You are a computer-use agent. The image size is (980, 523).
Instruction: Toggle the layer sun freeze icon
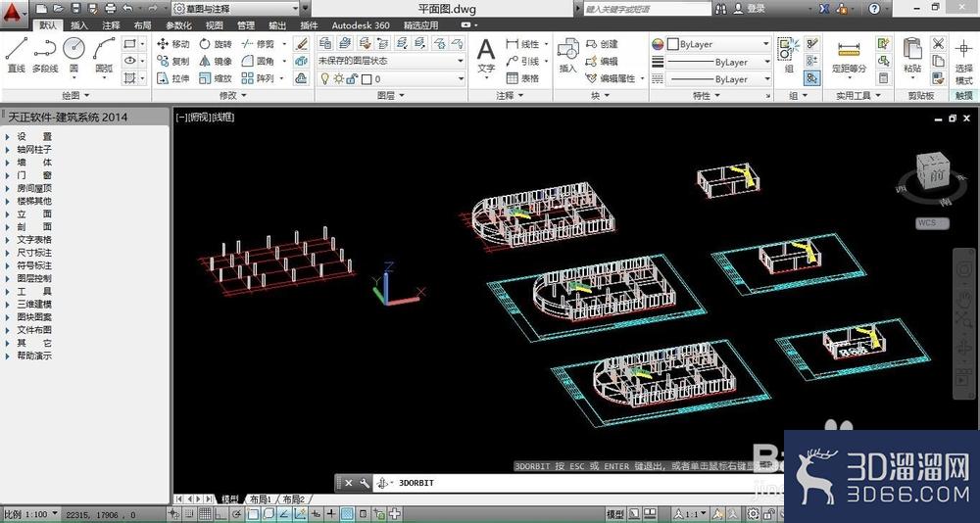339,78
